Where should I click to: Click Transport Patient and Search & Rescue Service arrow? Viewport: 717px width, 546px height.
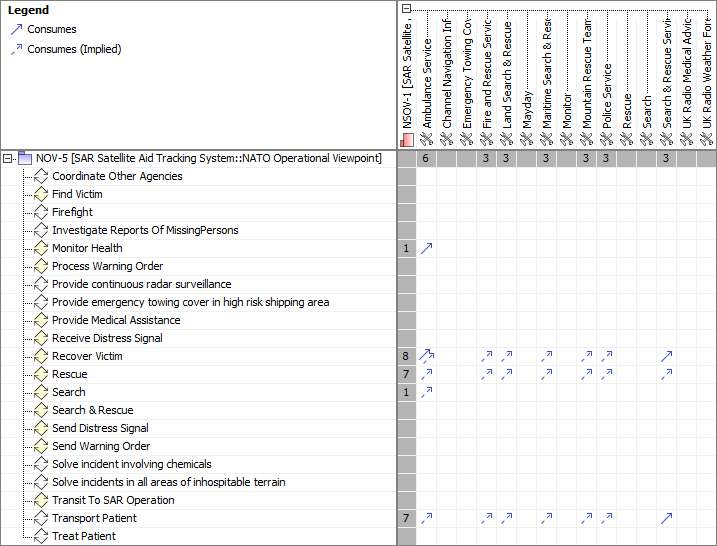pyautogui.click(x=666, y=518)
